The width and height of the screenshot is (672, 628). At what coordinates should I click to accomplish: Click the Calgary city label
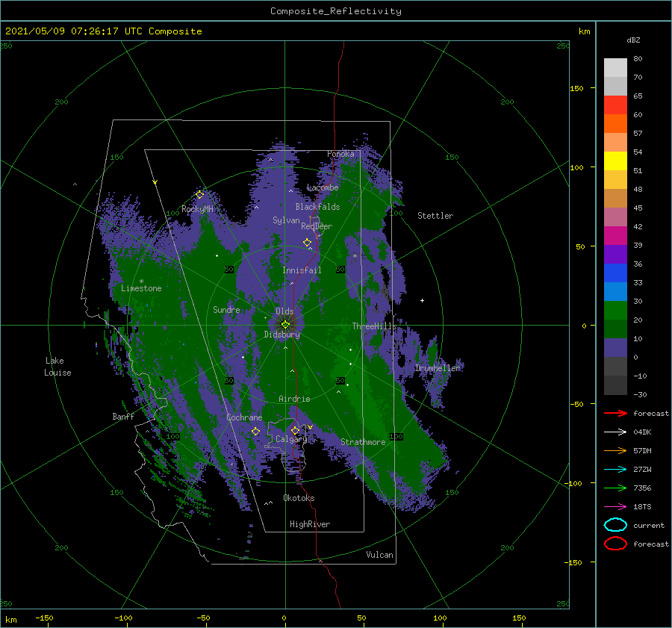[x=291, y=439]
